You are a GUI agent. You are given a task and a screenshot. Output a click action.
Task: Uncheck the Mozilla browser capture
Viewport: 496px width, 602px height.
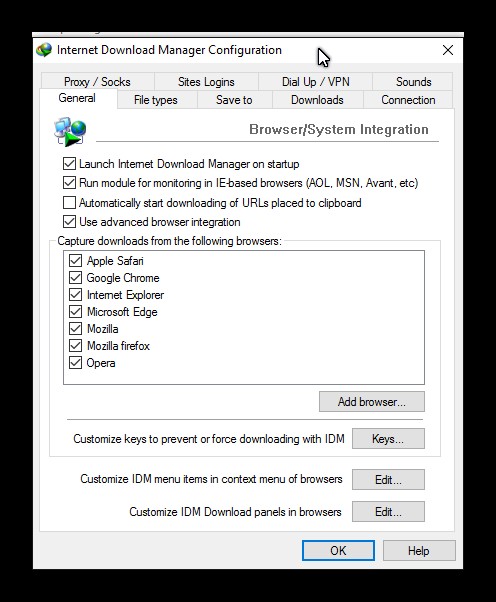pyautogui.click(x=75, y=329)
